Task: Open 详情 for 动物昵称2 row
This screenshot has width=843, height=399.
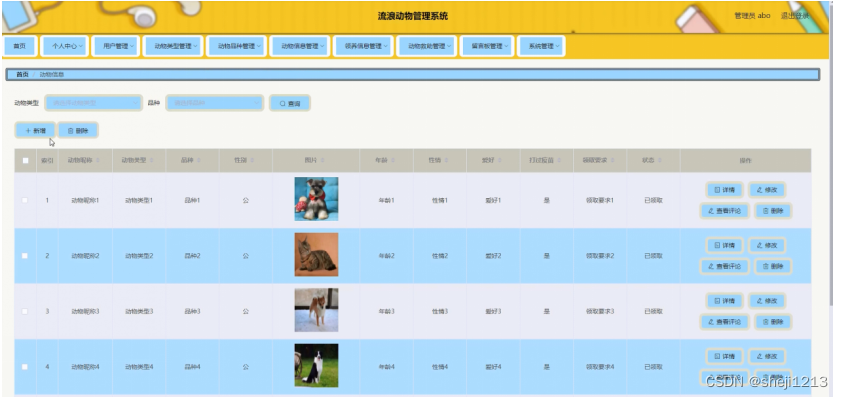Action: pos(724,245)
